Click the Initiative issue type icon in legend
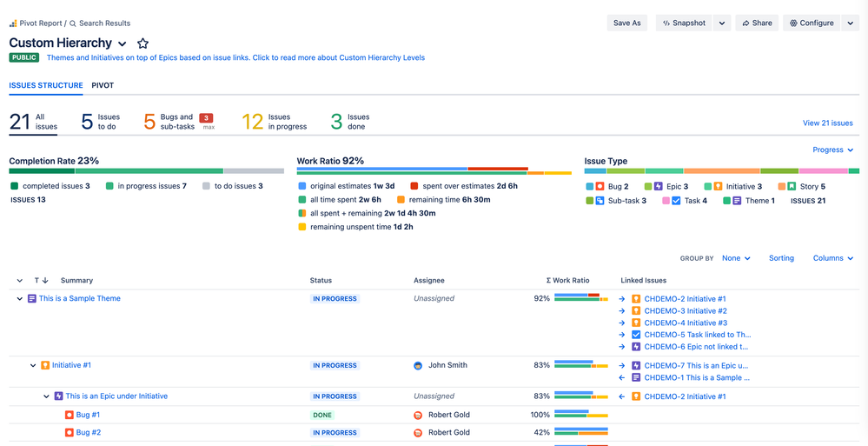Image resolution: width=868 pixels, height=446 pixels. click(718, 187)
